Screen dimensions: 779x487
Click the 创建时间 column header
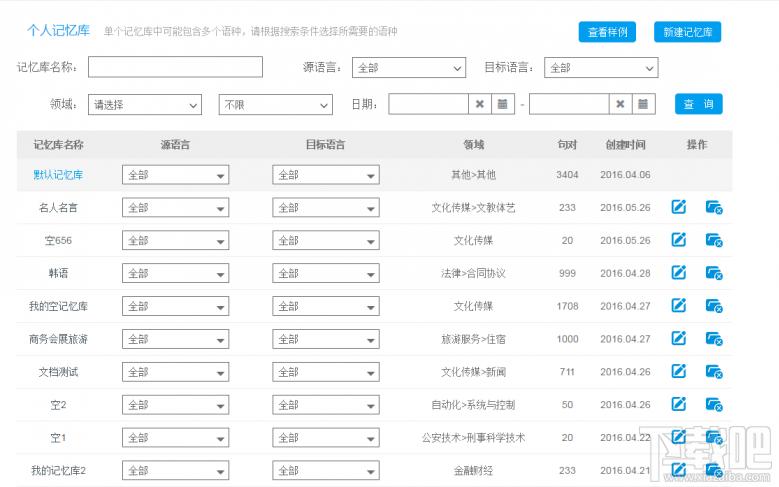click(625, 145)
